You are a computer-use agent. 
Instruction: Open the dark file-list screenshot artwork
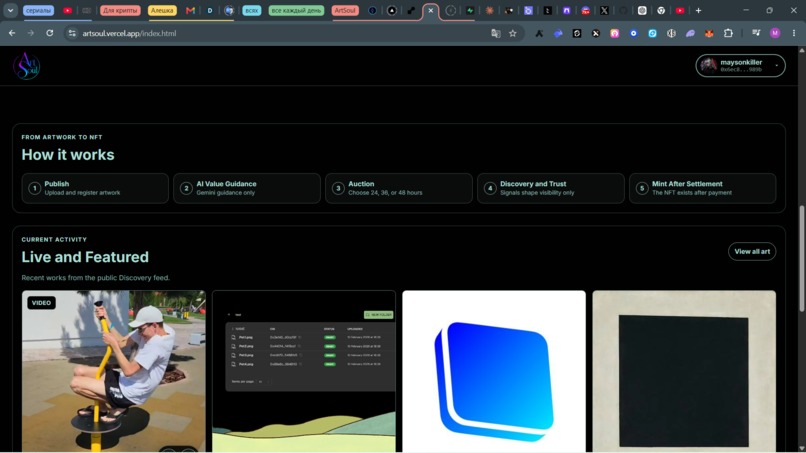coord(304,371)
